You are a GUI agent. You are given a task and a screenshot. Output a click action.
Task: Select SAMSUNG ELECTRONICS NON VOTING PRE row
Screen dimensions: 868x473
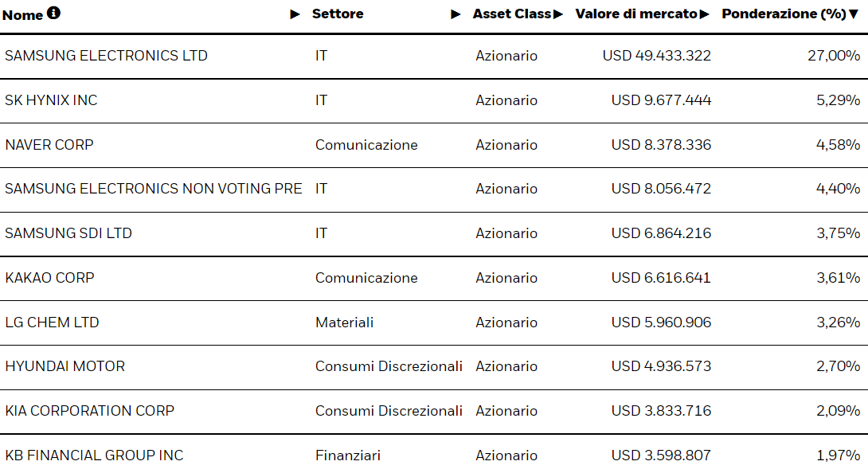point(154,189)
